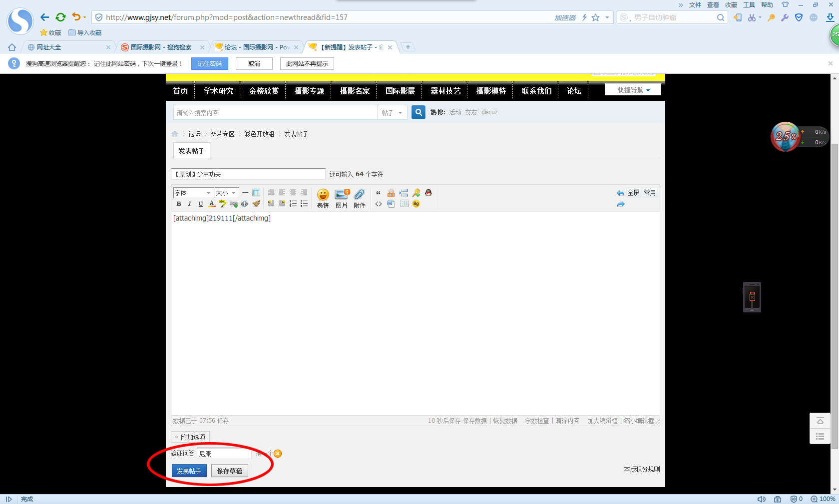Expand the 快捷导航 quick navigation menu

click(x=633, y=90)
